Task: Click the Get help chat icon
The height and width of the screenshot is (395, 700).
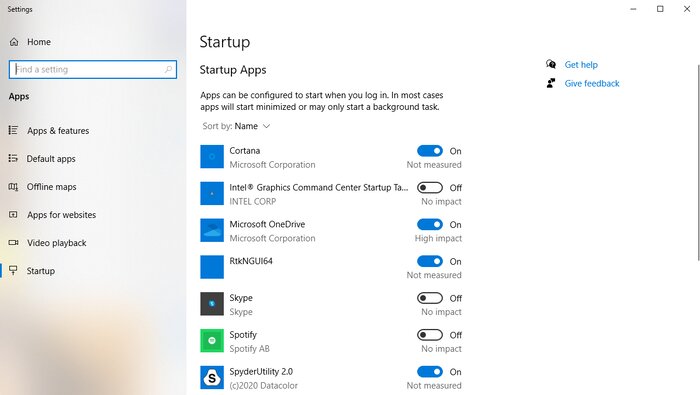Action: click(x=551, y=64)
